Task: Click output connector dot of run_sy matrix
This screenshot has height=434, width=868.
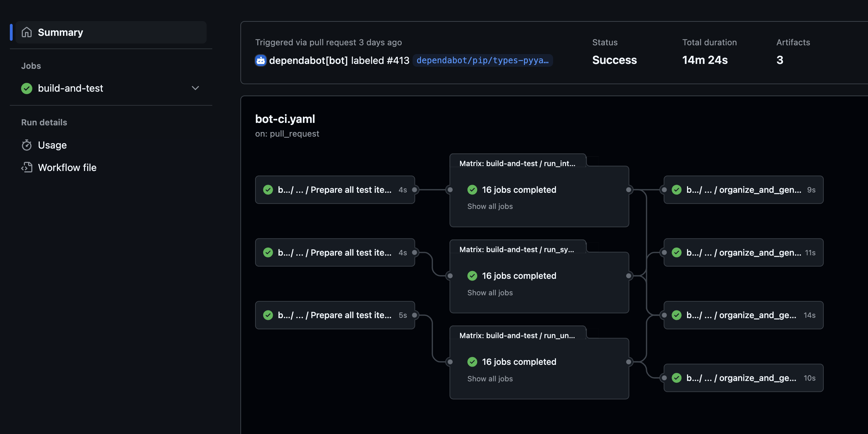Action: click(629, 276)
